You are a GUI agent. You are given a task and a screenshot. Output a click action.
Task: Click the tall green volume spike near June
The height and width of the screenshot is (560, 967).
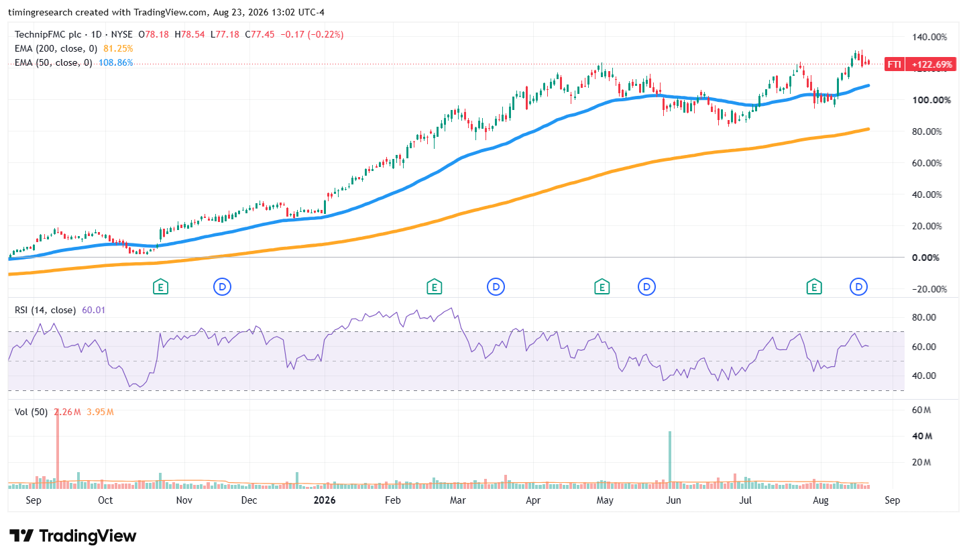669,459
